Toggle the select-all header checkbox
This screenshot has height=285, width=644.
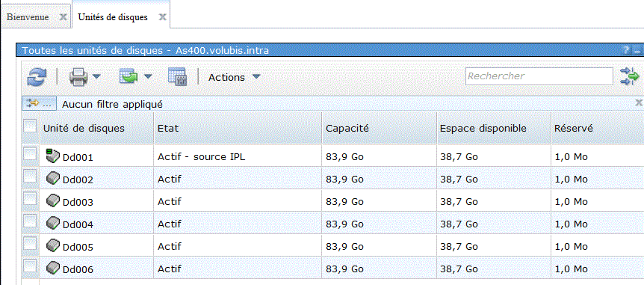coord(30,126)
